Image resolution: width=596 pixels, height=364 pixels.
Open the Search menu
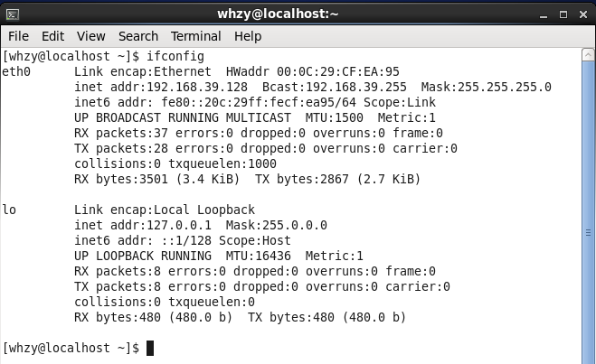click(138, 36)
